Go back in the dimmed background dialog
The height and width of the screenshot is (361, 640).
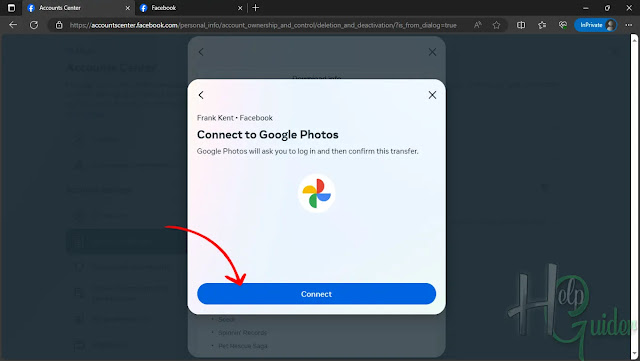[x=201, y=52]
